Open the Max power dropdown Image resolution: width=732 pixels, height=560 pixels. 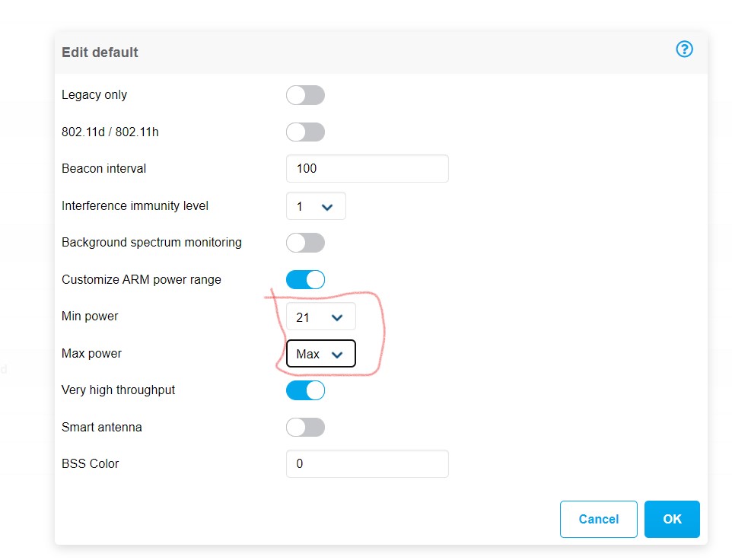tap(320, 353)
